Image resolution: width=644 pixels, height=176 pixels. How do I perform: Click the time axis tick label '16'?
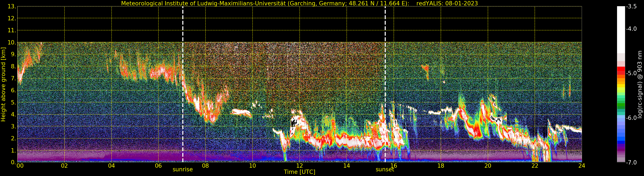point(394,166)
